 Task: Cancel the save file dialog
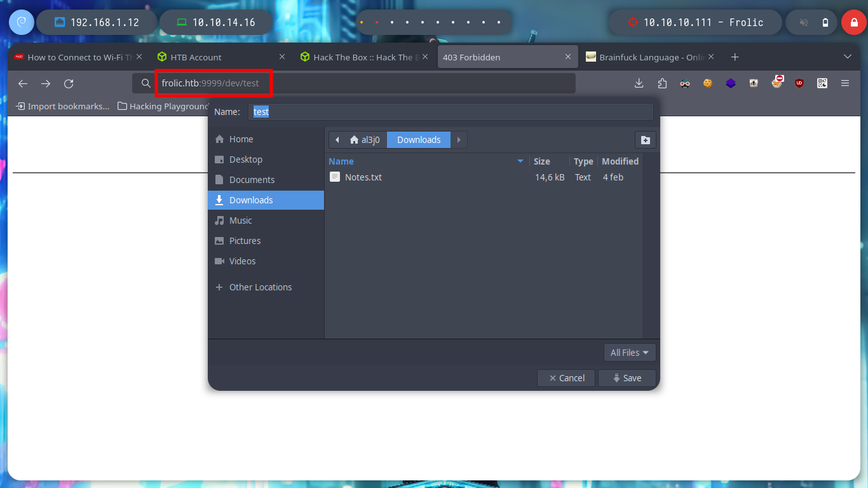pos(566,378)
